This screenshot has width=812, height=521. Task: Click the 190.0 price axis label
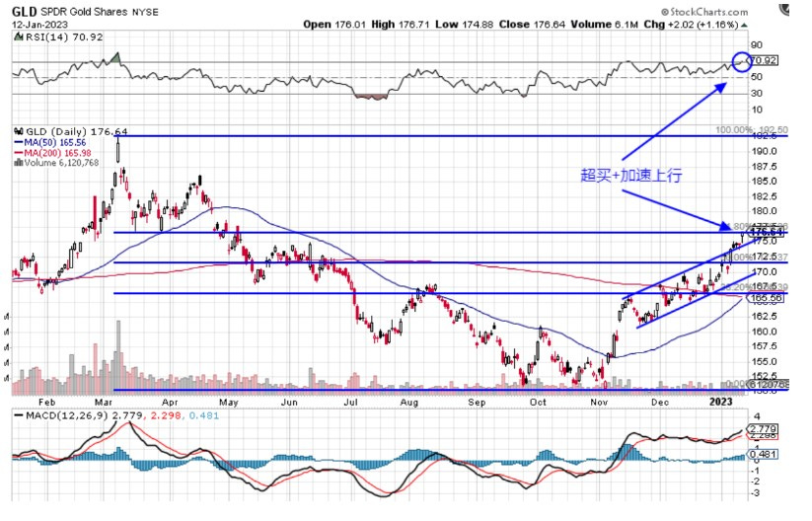coord(764,151)
